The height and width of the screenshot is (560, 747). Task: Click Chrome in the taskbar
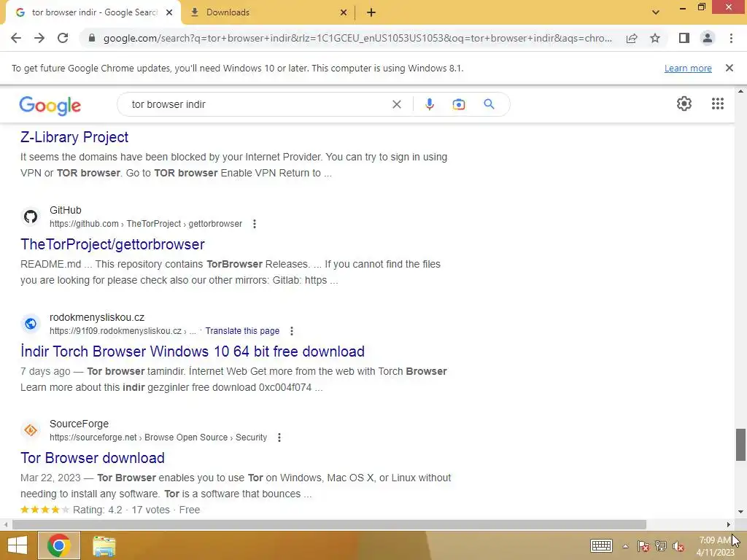(58, 545)
